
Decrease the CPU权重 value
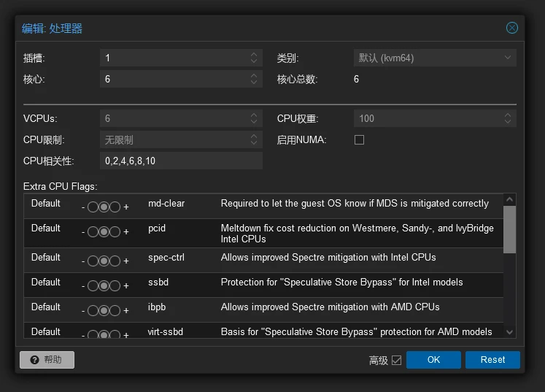[508, 122]
